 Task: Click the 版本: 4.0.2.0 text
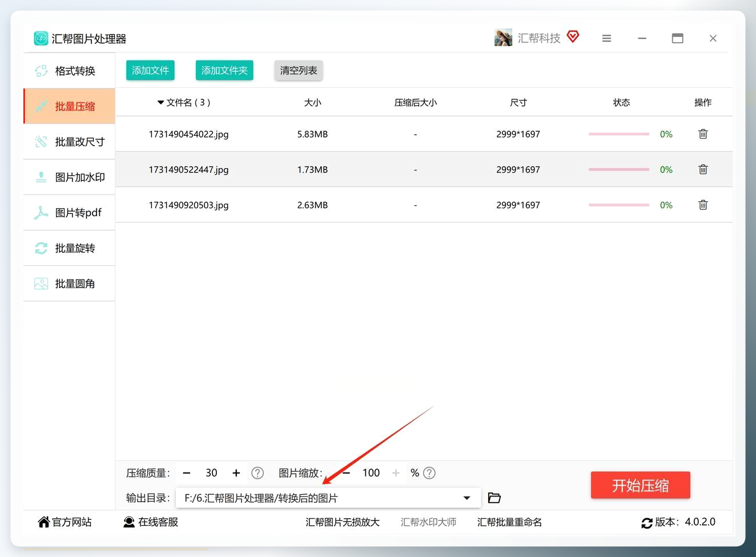[x=685, y=522]
